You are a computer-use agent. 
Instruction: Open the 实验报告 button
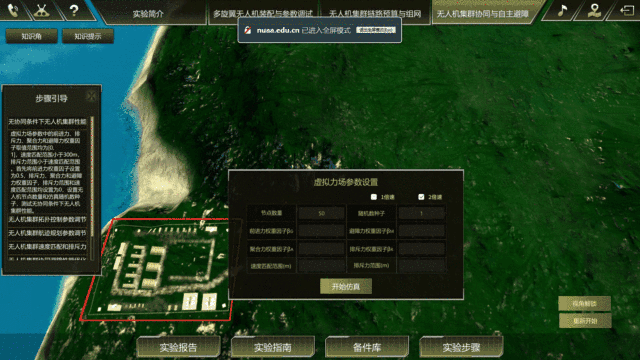click(178, 347)
